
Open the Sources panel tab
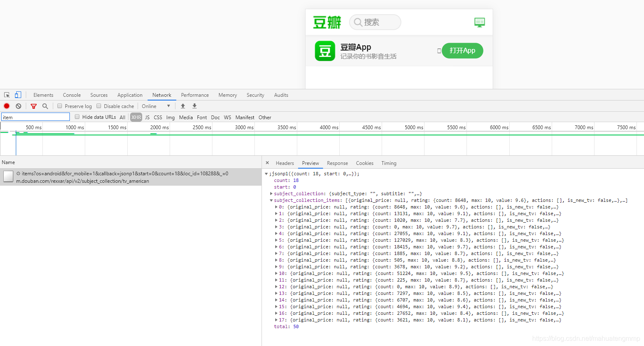tap(99, 95)
